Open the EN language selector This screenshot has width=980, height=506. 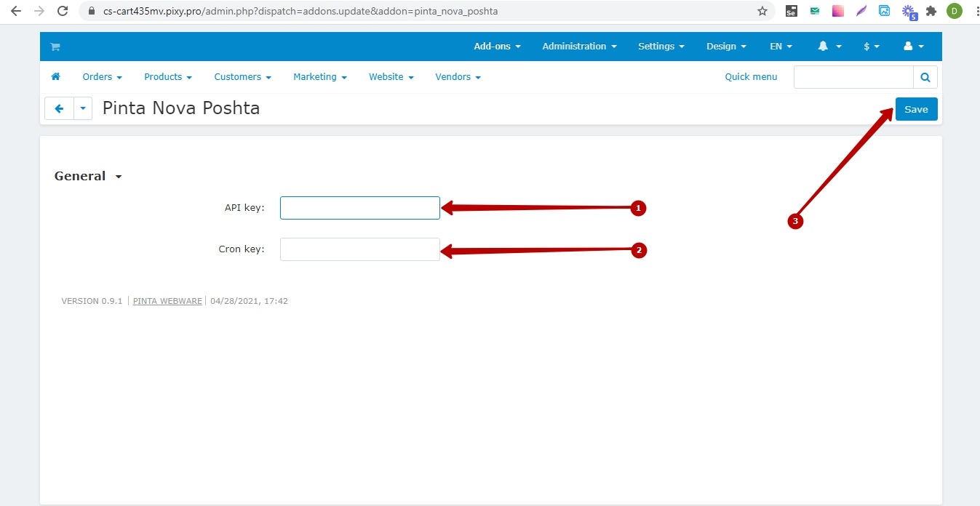click(x=781, y=46)
